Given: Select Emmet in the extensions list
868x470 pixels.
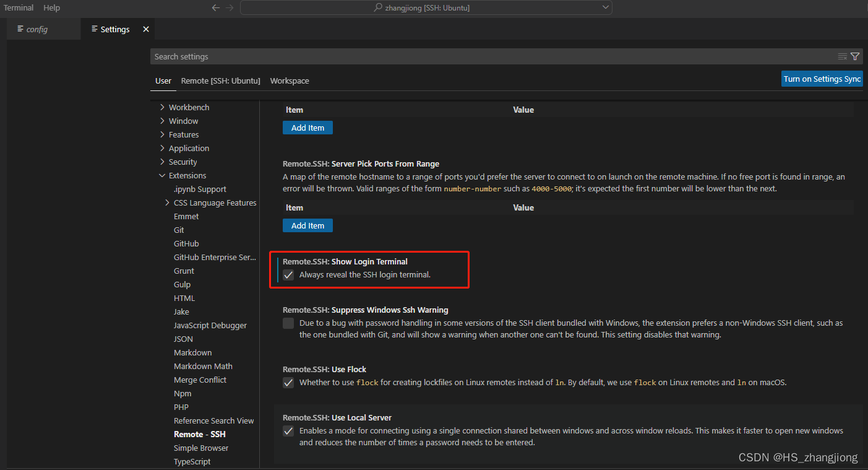Looking at the screenshot, I should tap(186, 216).
